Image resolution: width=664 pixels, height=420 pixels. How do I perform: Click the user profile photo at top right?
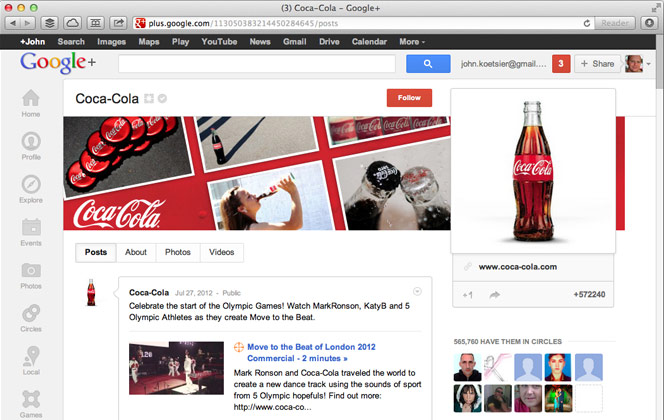[634, 64]
